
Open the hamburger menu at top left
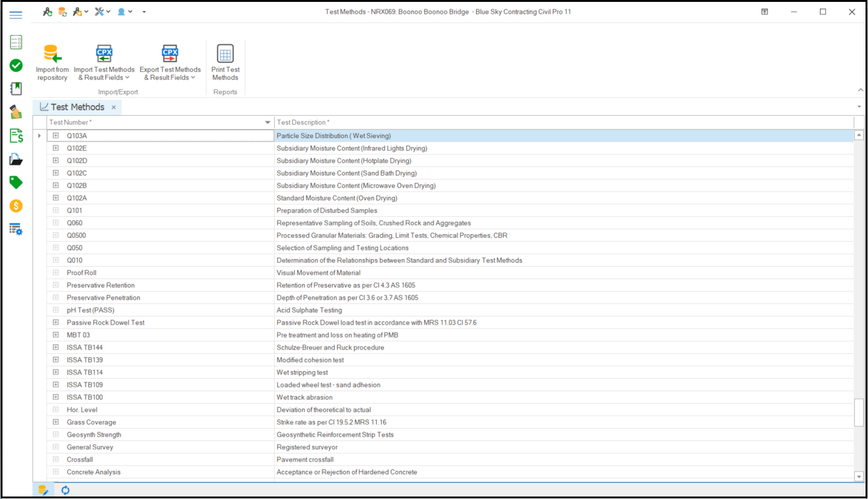tap(16, 15)
